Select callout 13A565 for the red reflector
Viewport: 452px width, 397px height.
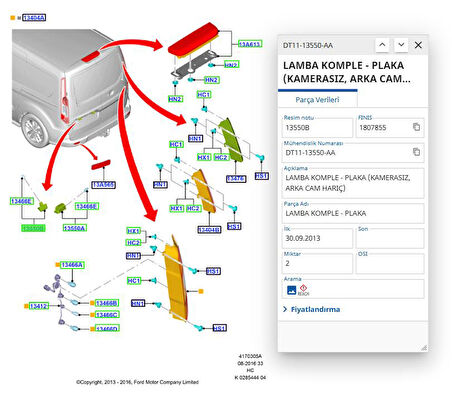tap(104, 185)
